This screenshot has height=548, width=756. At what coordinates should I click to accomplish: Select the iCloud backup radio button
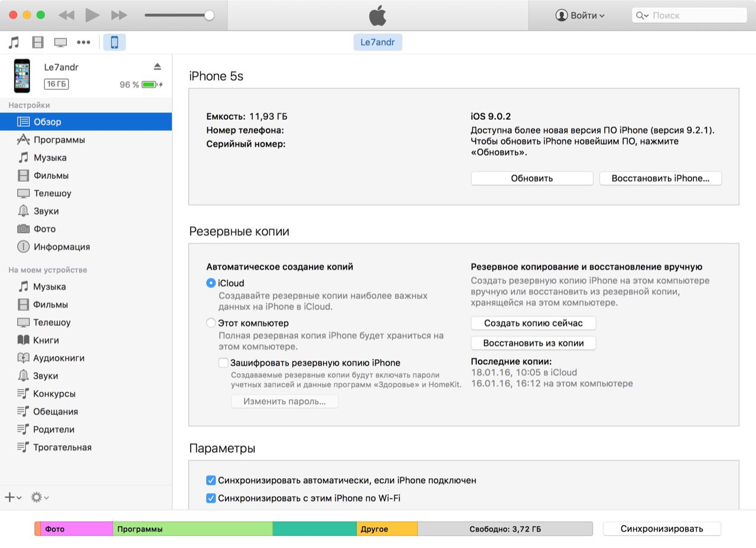pyautogui.click(x=211, y=283)
